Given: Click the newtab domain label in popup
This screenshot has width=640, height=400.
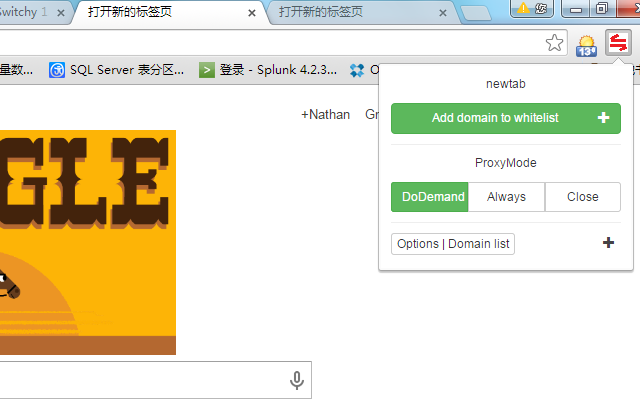Looking at the screenshot, I should click(506, 84).
